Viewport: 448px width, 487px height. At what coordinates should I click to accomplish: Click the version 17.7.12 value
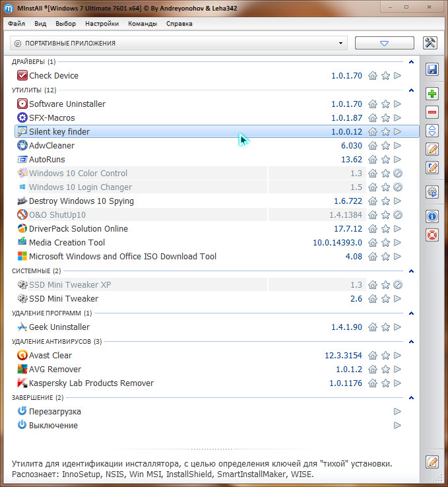tap(348, 229)
